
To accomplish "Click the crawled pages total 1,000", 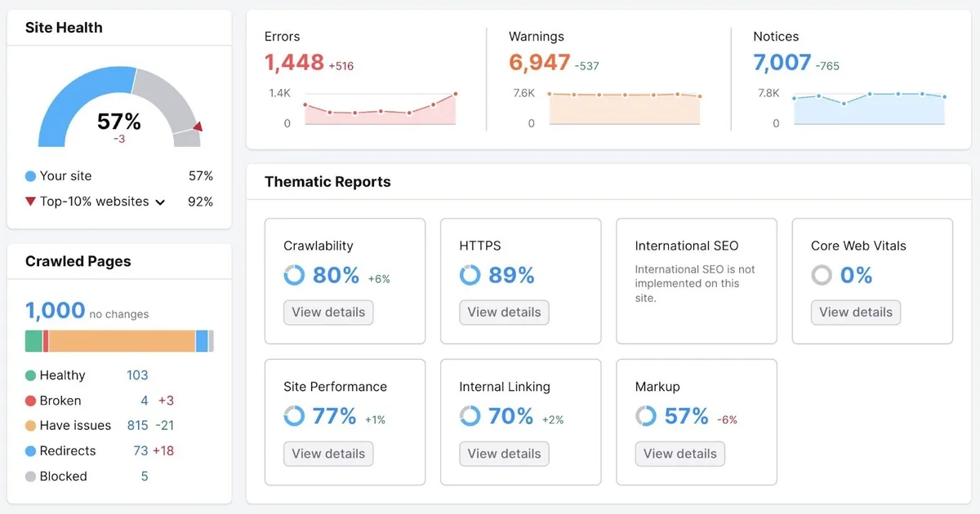I will [55, 311].
